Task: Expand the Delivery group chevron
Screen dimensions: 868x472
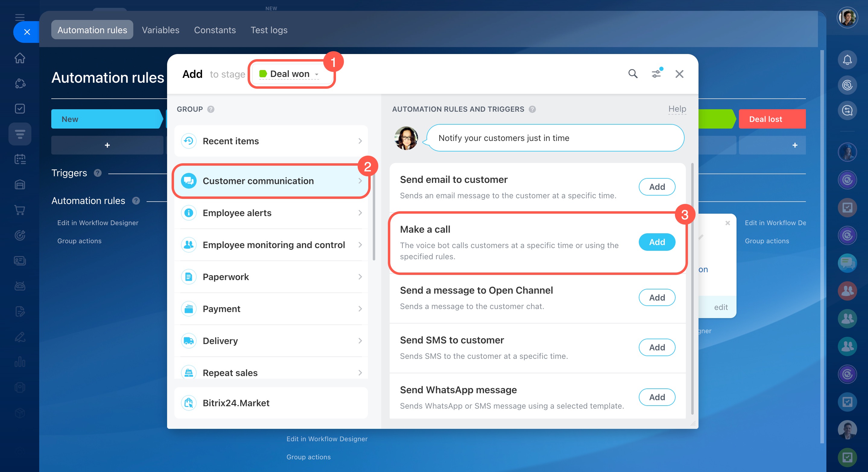Action: (360, 341)
